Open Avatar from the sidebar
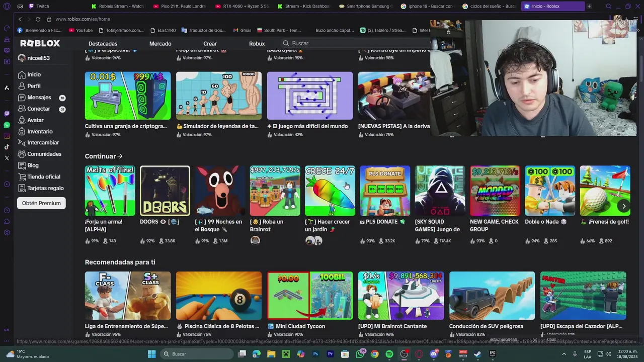The image size is (644, 362). 31,120
